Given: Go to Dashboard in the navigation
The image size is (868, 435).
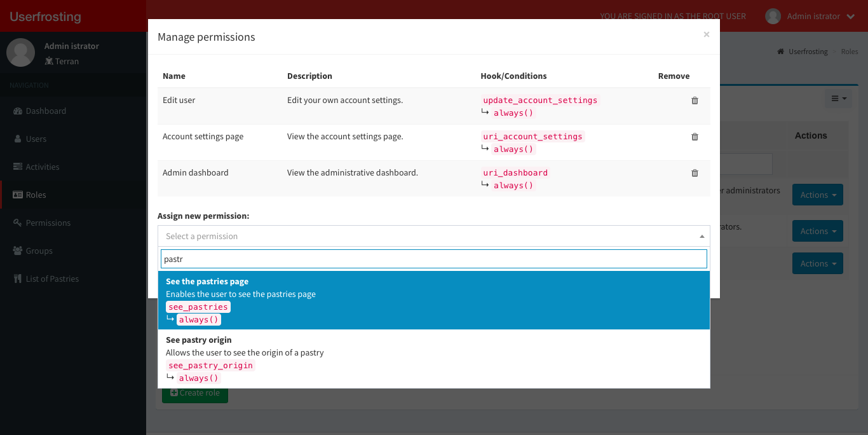Looking at the screenshot, I should click(46, 111).
